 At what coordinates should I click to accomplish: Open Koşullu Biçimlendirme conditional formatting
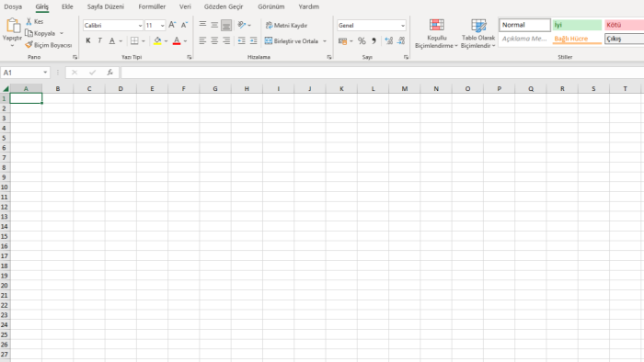click(x=437, y=34)
